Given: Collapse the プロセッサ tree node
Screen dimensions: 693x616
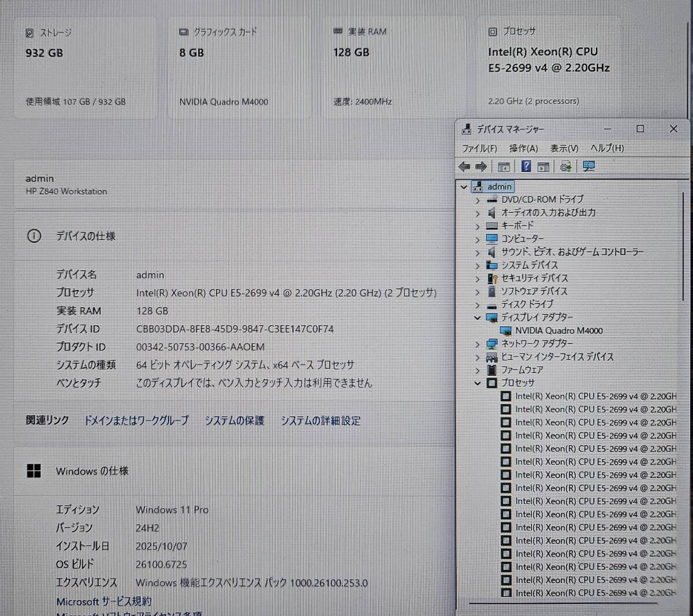Looking at the screenshot, I should tap(478, 383).
